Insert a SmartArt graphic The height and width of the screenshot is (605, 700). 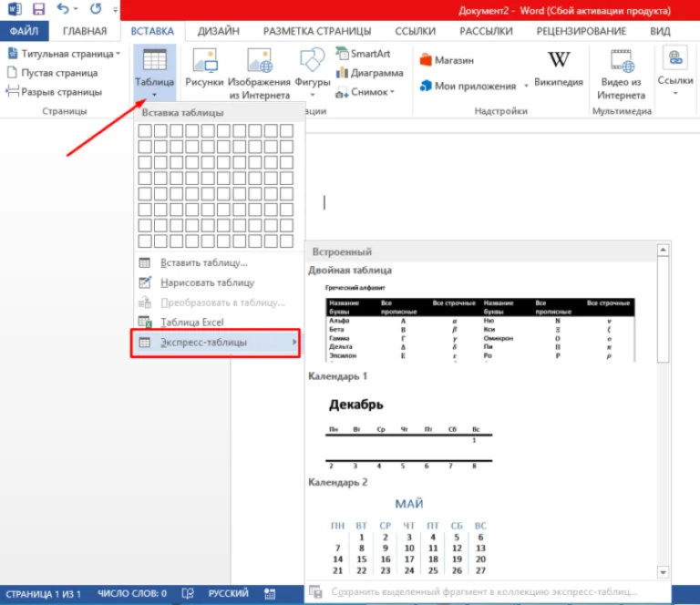coord(363,54)
